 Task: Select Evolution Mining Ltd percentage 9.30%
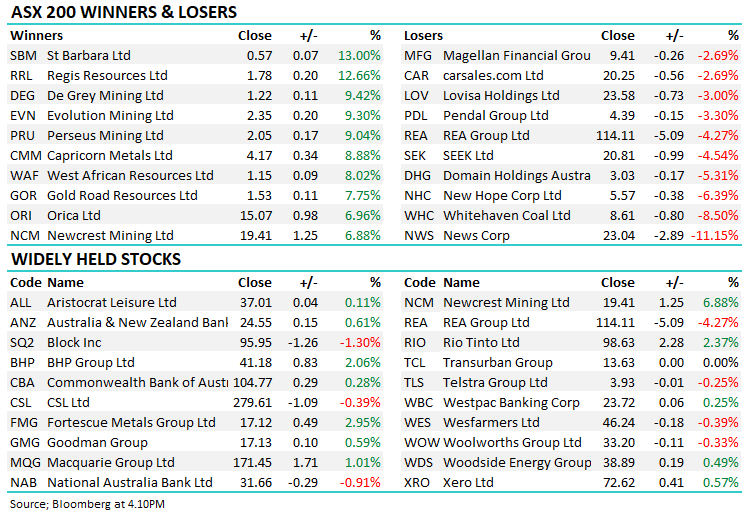pyautogui.click(x=360, y=116)
